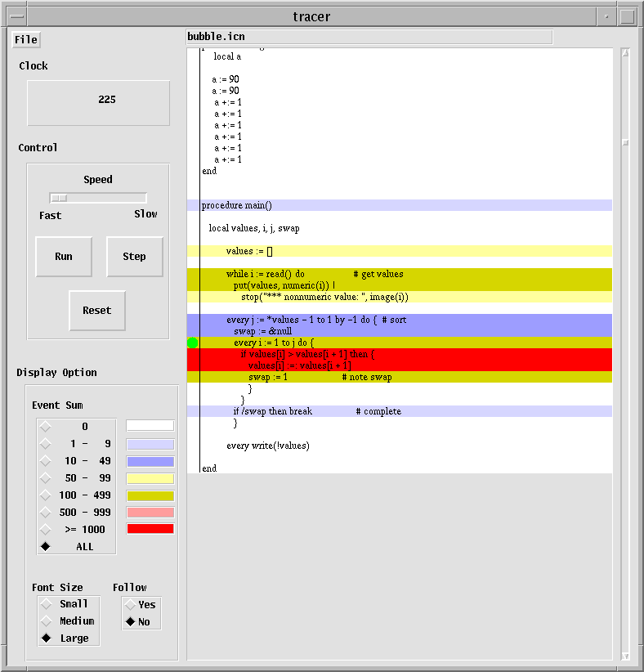Select the event sum 0 option
This screenshot has height=672, width=644.
[x=46, y=426]
